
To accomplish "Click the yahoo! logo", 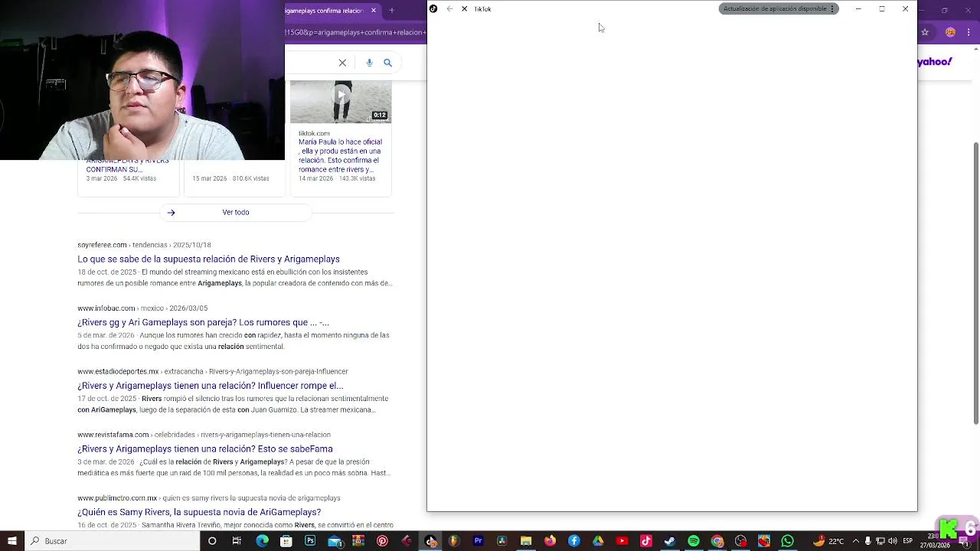I will click(x=935, y=62).
